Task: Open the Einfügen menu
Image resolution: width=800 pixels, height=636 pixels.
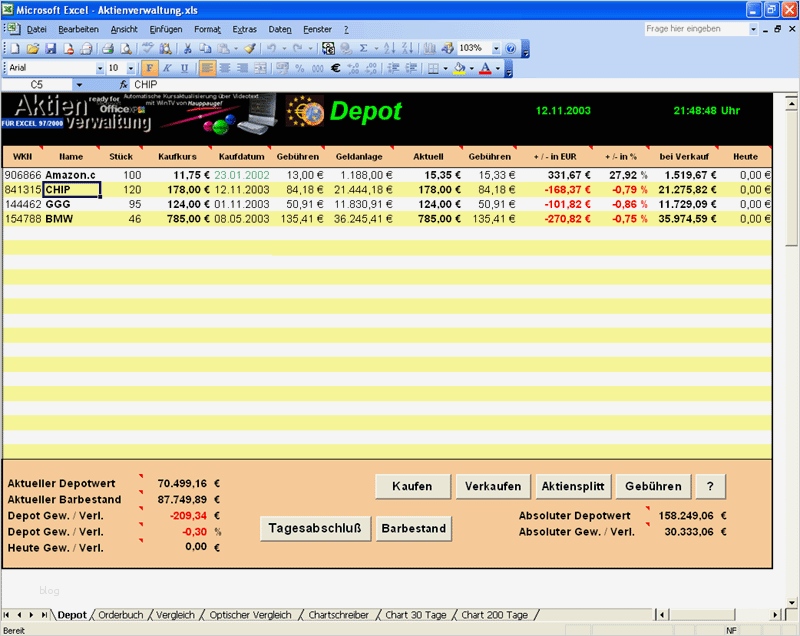Action: point(165,30)
